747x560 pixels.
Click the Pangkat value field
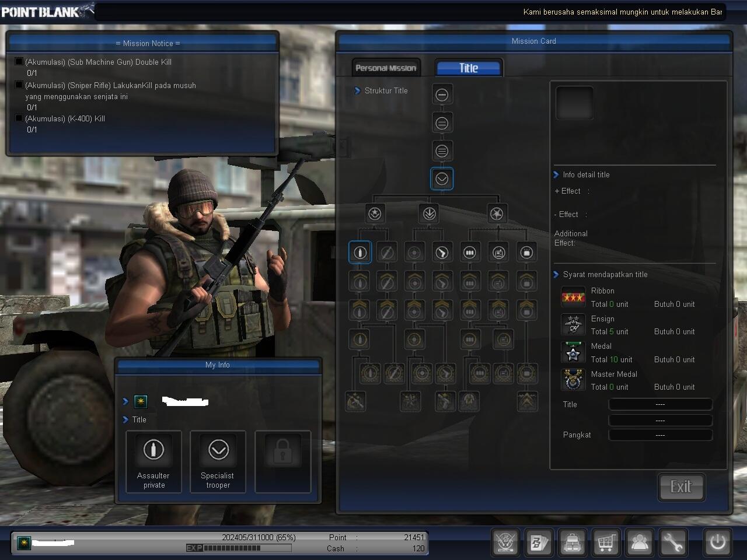coord(660,435)
